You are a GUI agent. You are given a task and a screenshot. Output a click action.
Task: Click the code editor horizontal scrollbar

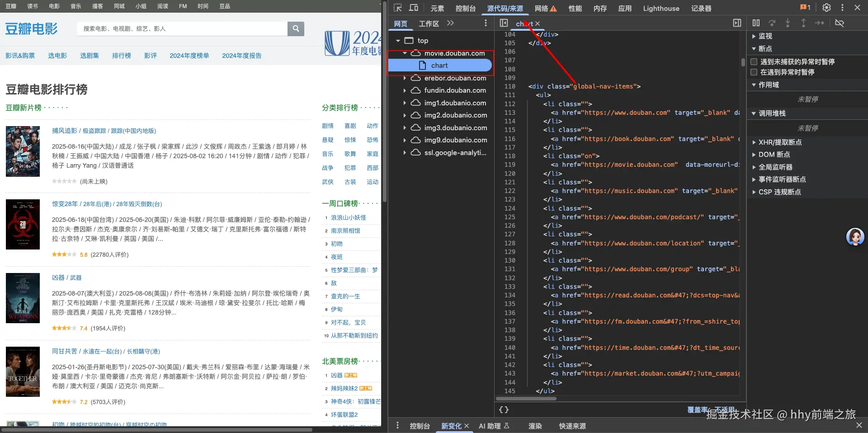[526, 399]
